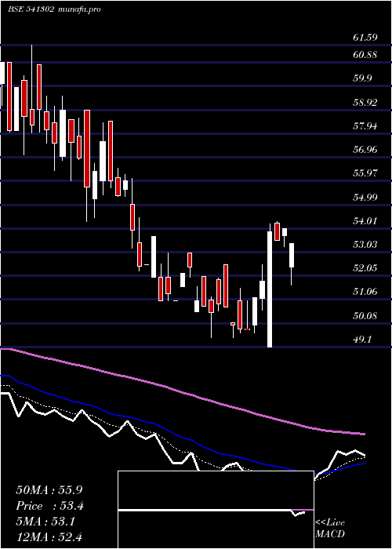The width and height of the screenshot is (392, 549).
Task: Click the 54.01 price level label
Action: pyautogui.click(x=365, y=221)
